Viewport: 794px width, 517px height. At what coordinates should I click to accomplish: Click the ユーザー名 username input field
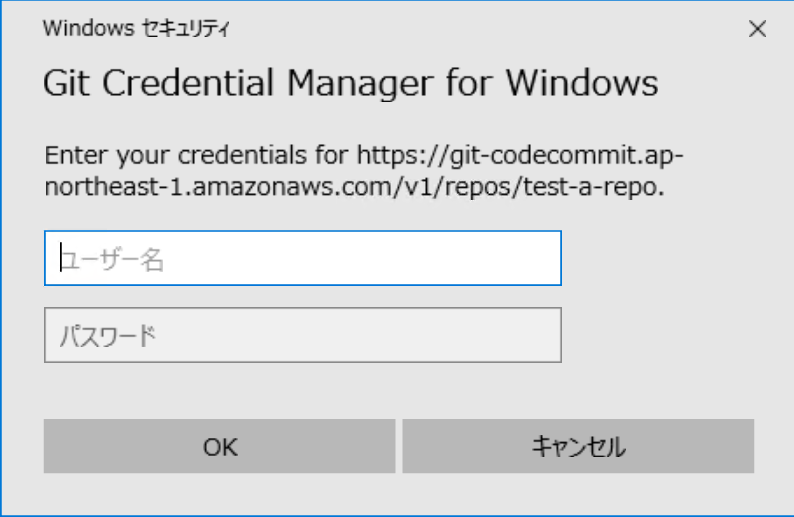302,260
